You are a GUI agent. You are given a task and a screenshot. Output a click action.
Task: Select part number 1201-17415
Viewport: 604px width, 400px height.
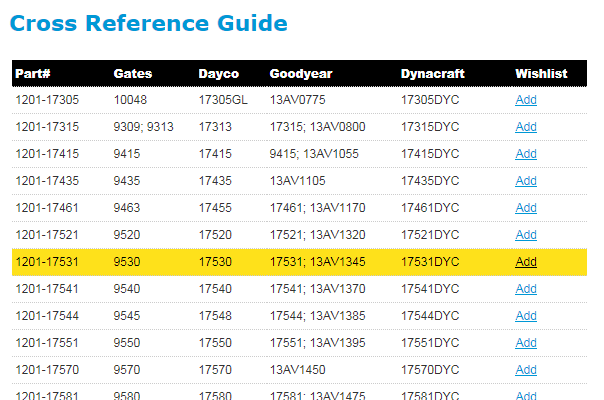click(x=47, y=154)
